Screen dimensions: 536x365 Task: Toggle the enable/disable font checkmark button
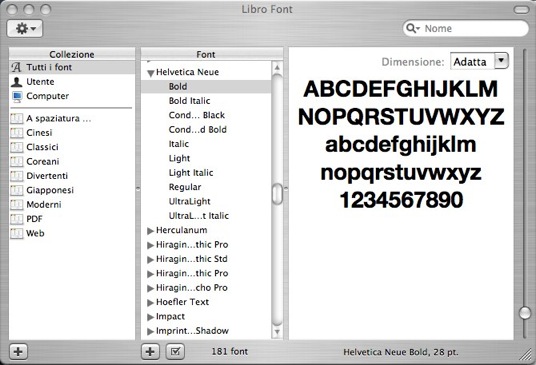tap(175, 352)
